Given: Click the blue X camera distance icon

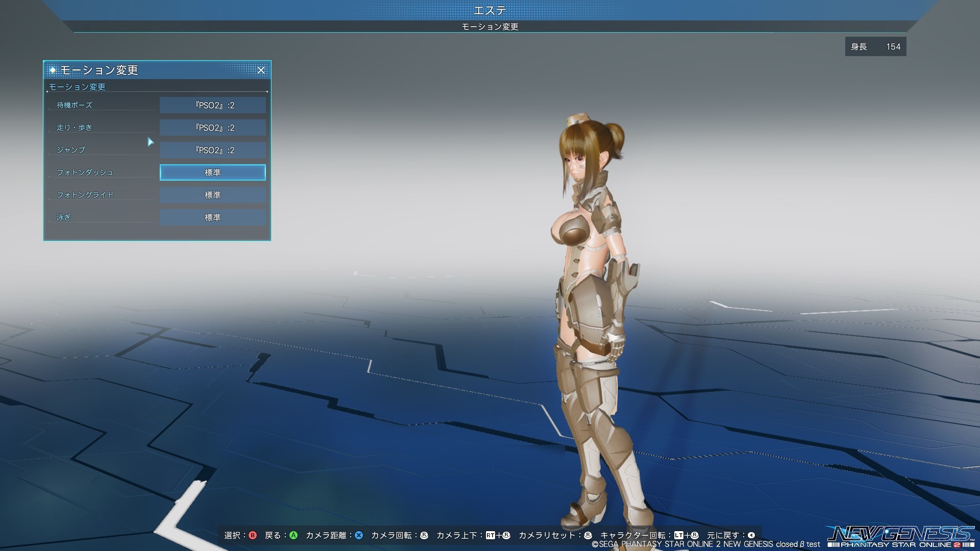Looking at the screenshot, I should tap(359, 535).
